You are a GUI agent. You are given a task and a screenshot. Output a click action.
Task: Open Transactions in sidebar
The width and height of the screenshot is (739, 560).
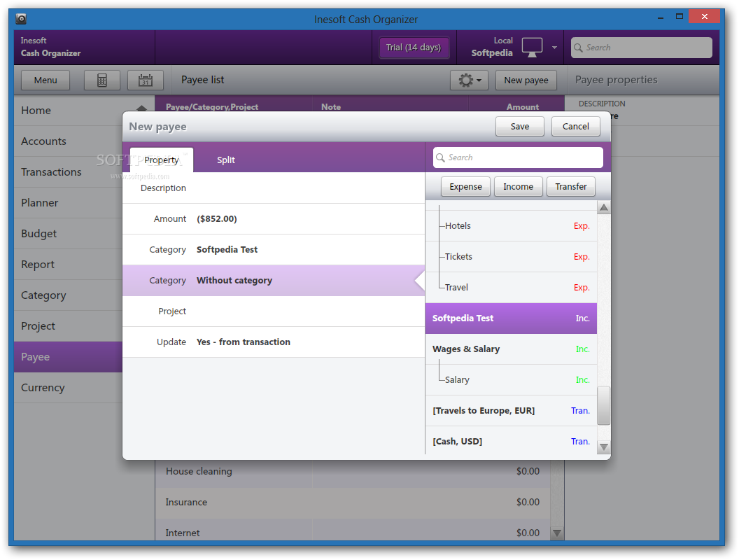[68, 172]
